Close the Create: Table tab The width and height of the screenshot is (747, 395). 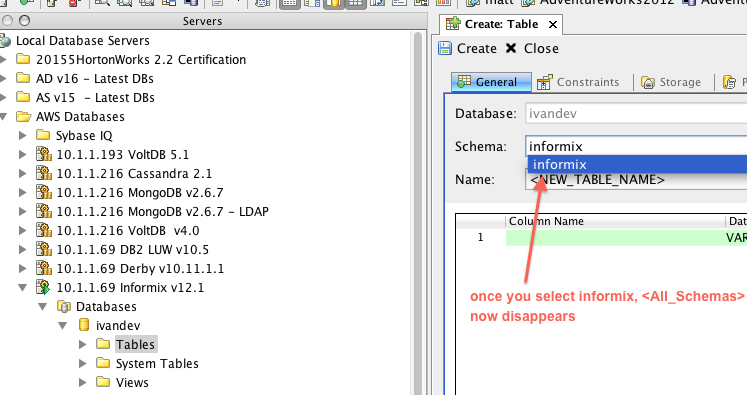pyautogui.click(x=553, y=24)
